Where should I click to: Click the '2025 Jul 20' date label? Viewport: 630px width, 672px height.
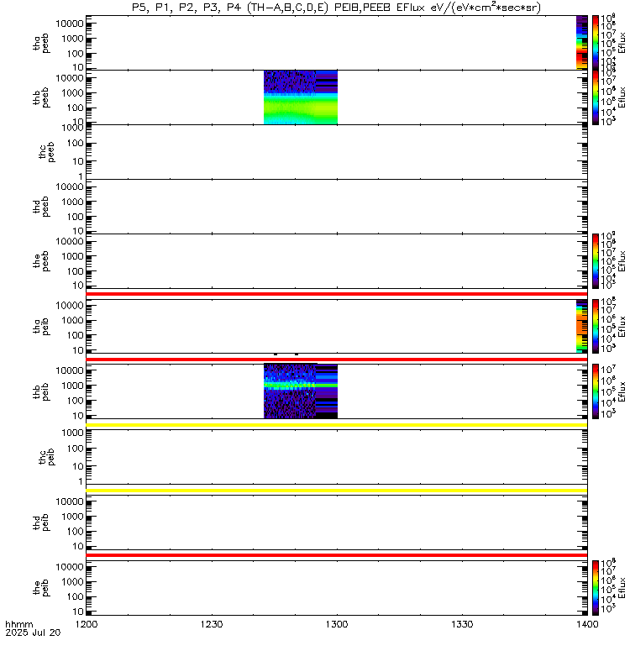33,633
